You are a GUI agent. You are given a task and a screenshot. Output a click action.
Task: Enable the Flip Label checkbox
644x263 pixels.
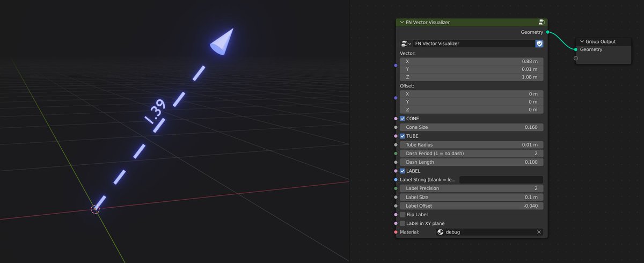click(402, 215)
